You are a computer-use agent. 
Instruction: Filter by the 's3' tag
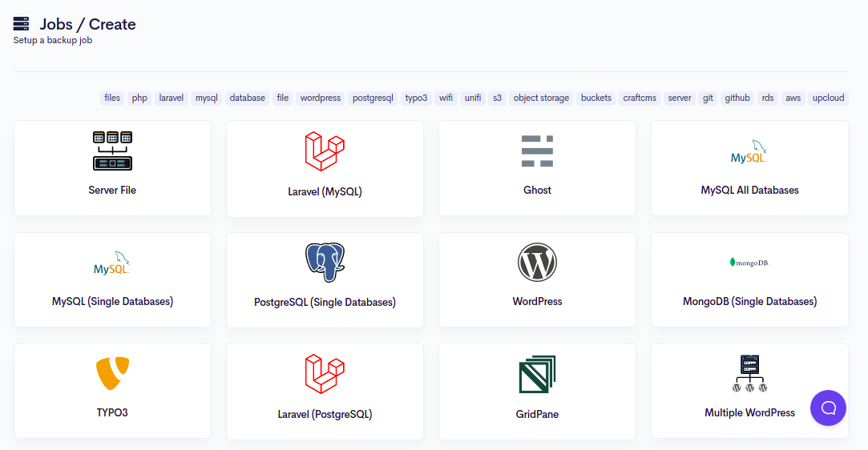497,98
